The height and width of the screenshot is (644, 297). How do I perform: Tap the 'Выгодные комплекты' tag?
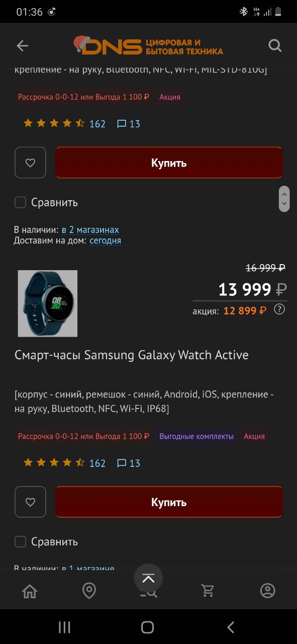[196, 436]
